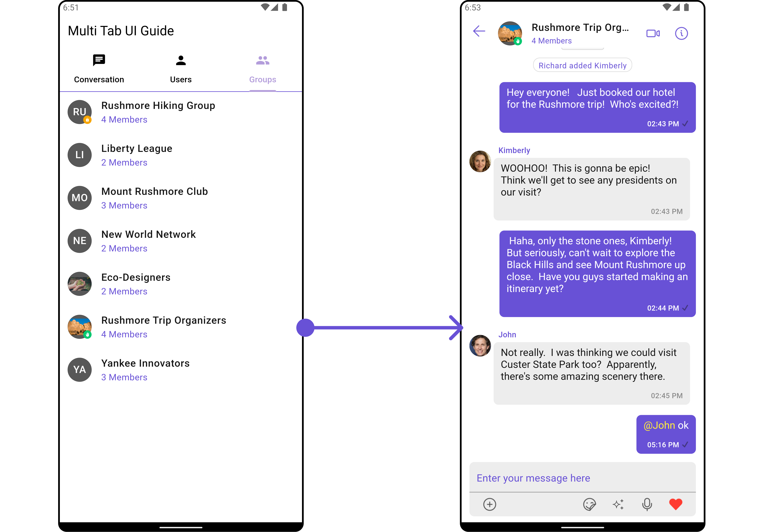Image resolution: width=767 pixels, height=532 pixels.
Task: Tap the back arrow to leave the chat
Action: tap(479, 31)
